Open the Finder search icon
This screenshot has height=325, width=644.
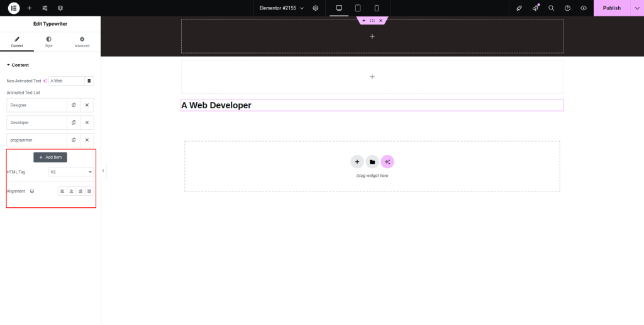click(x=551, y=8)
